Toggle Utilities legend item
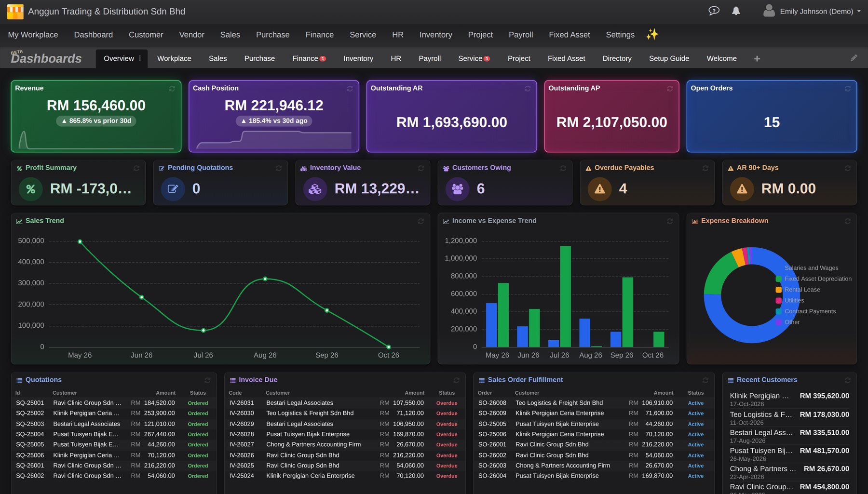 coord(790,300)
